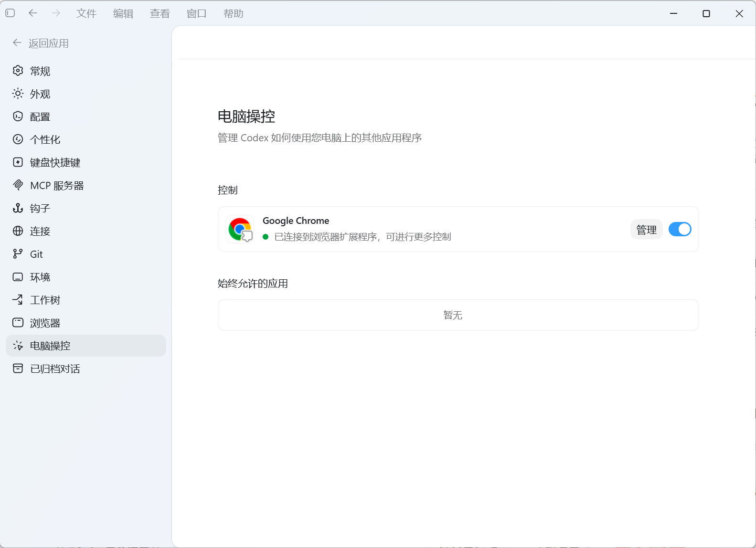Select Git settings label

[x=36, y=254]
